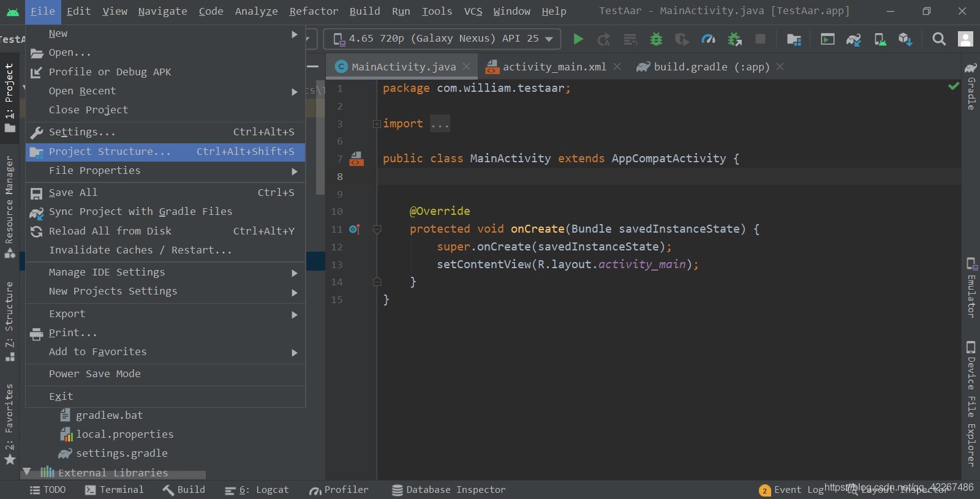980x499 pixels.
Task: Open the Refactor menu in menu bar
Action: point(314,11)
